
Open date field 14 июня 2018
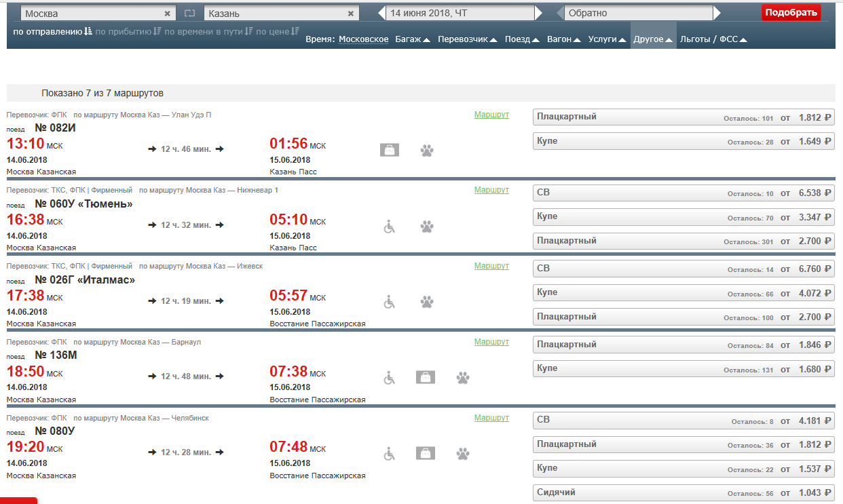point(460,13)
